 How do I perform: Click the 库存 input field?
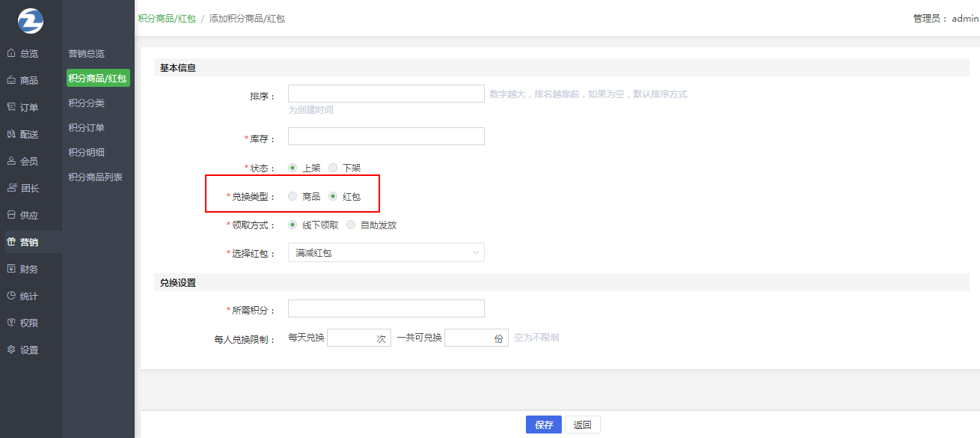[386, 136]
